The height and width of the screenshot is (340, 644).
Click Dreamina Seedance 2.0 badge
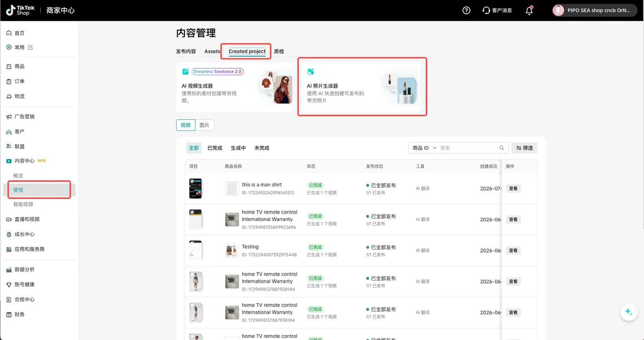[x=217, y=72]
